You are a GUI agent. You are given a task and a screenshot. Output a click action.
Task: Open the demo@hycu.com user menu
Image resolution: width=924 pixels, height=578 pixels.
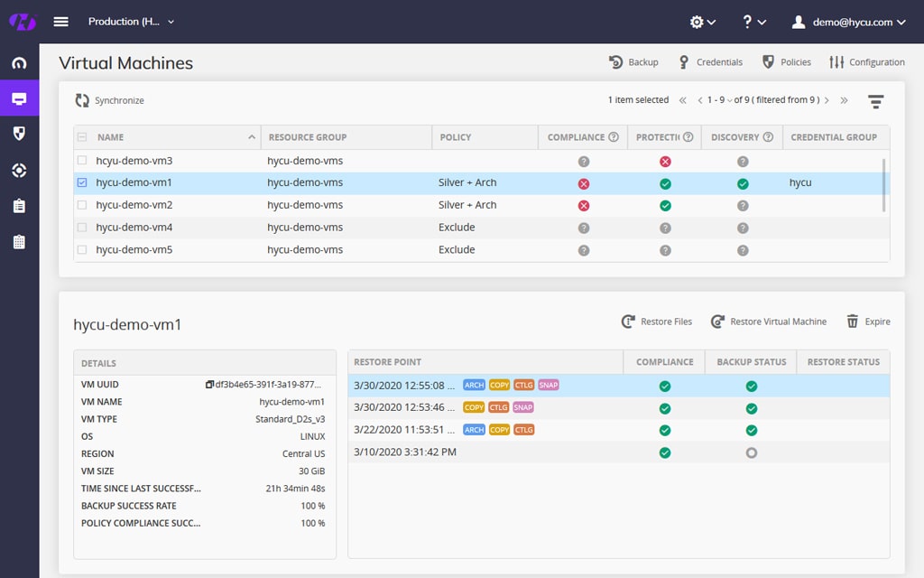pos(848,22)
